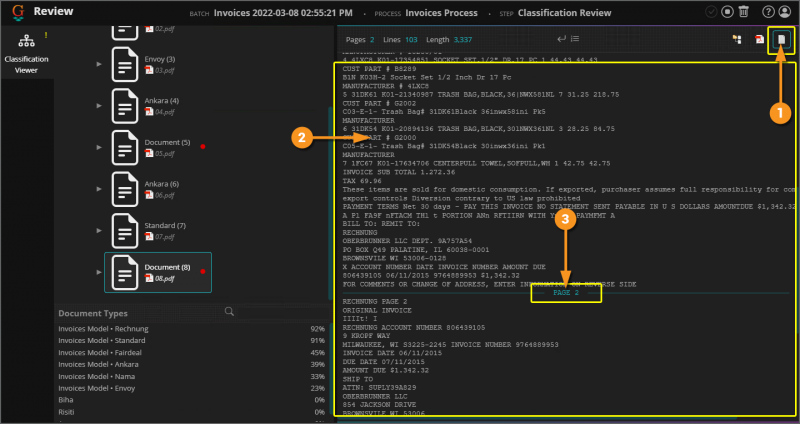Click the stop task circle icon
The width and height of the screenshot is (800, 424).
[x=728, y=12]
